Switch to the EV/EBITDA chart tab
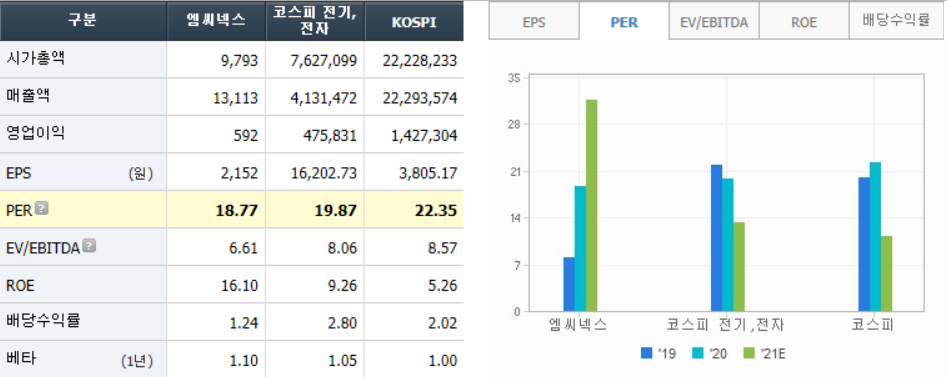Viewport: 947px width, 377px height. [714, 22]
